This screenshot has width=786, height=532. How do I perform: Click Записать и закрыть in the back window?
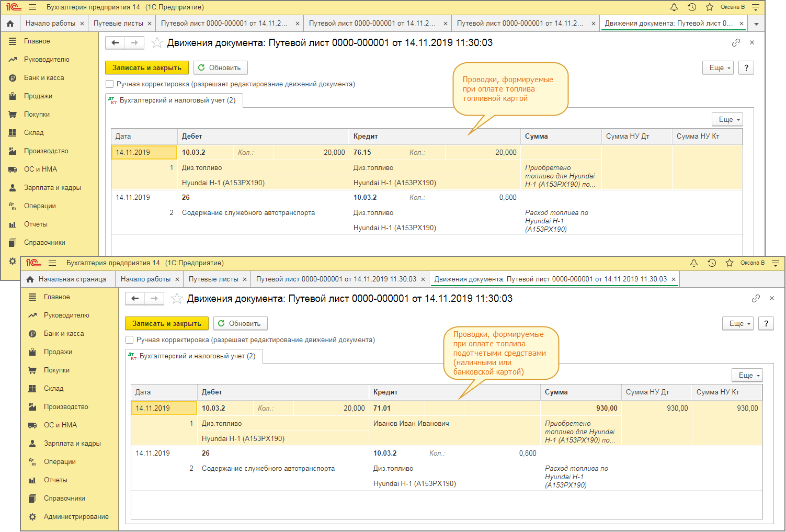(x=147, y=67)
